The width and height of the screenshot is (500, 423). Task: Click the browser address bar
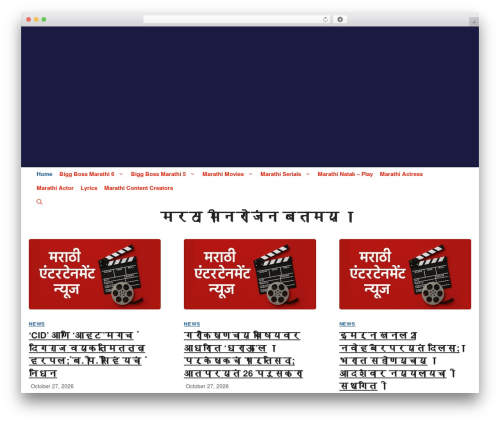pyautogui.click(x=237, y=19)
